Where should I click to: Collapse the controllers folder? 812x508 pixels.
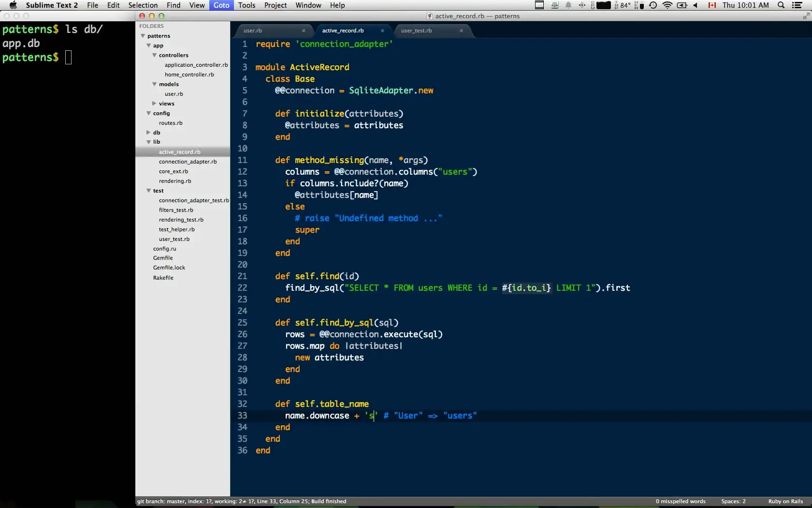155,55
